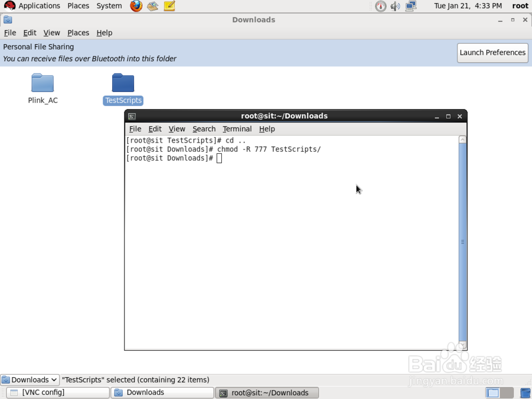Click the Downloads window folder icon in title bar

point(8,20)
